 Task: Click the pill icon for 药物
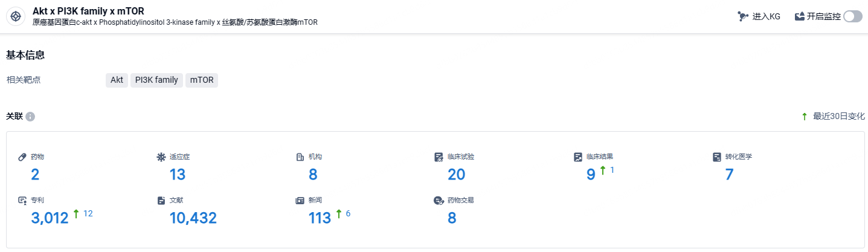(23, 157)
